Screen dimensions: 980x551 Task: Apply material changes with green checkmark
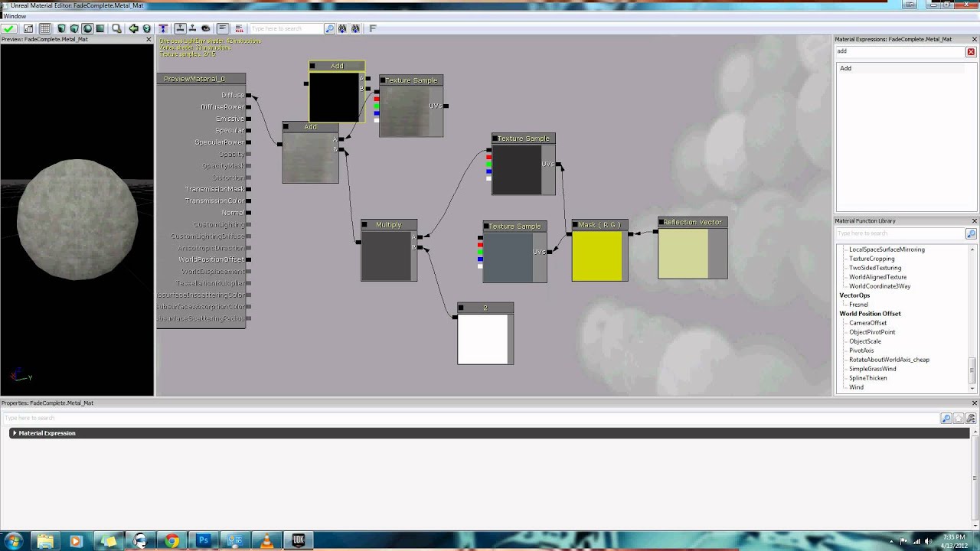[9, 28]
